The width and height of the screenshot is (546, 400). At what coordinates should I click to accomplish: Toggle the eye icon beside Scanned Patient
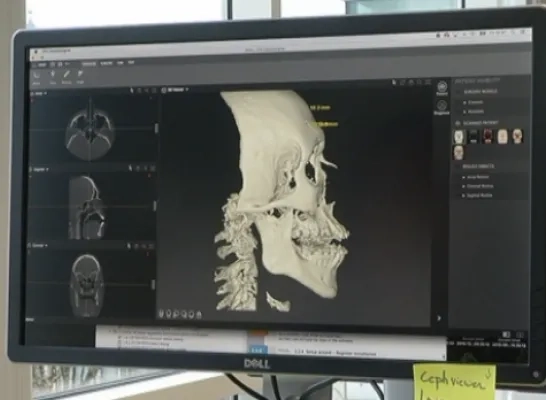[x=458, y=123]
